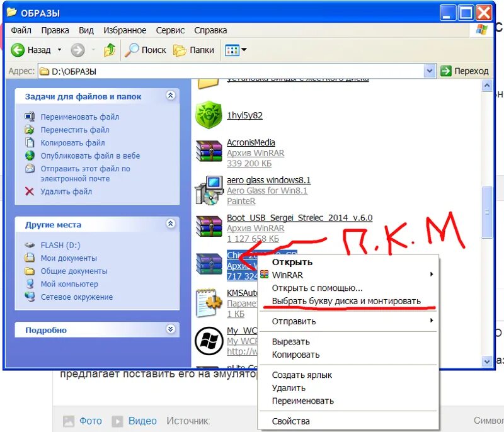Click the WinRAR icon in context menu
The height and width of the screenshot is (432, 504).
click(x=264, y=275)
